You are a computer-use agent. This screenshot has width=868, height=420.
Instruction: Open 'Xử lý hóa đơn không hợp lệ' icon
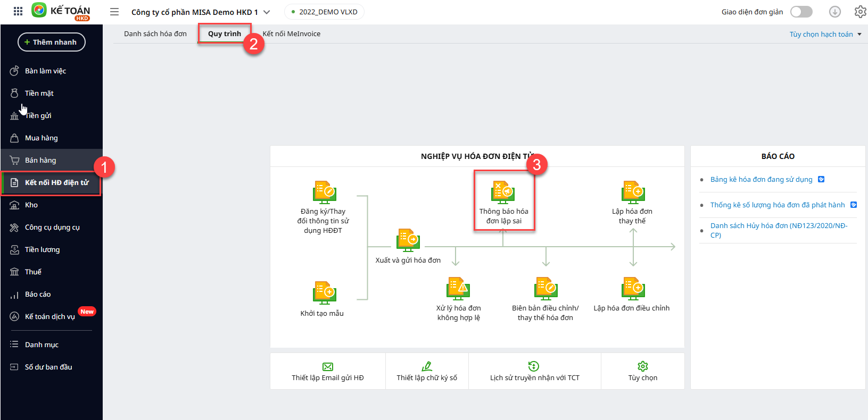(458, 289)
